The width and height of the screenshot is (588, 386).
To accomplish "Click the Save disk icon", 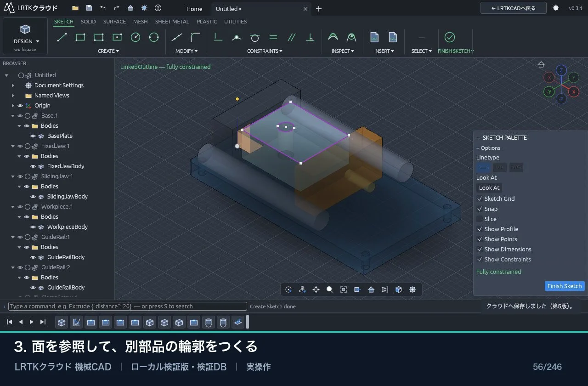I will [89, 8].
